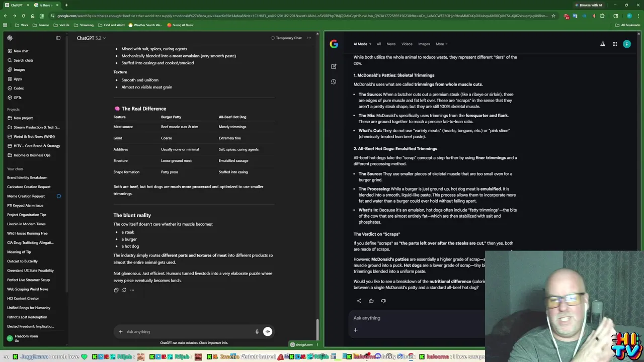Start ChatGPT voice mode button
This screenshot has height=362, width=644.
pos(268,331)
